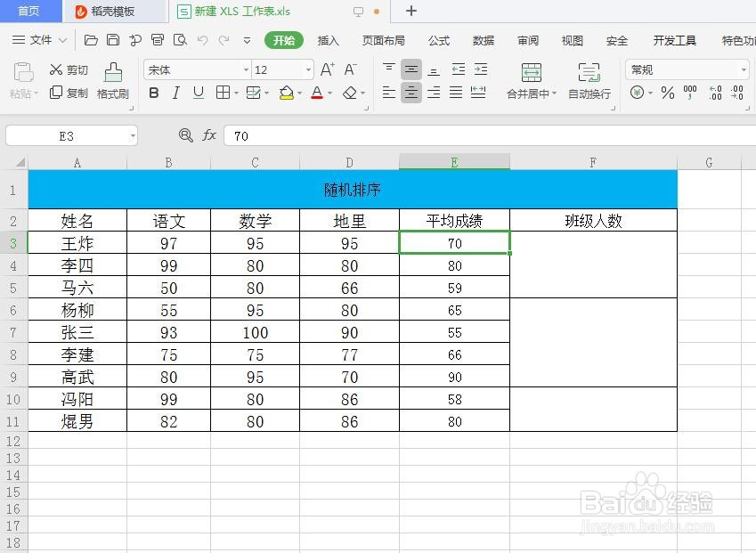This screenshot has width=756, height=553.
Task: Toggle bold formatting
Action: (x=154, y=93)
